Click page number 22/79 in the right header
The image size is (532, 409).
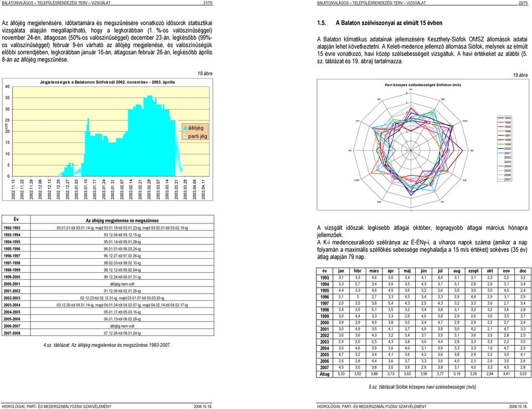click(523, 3)
